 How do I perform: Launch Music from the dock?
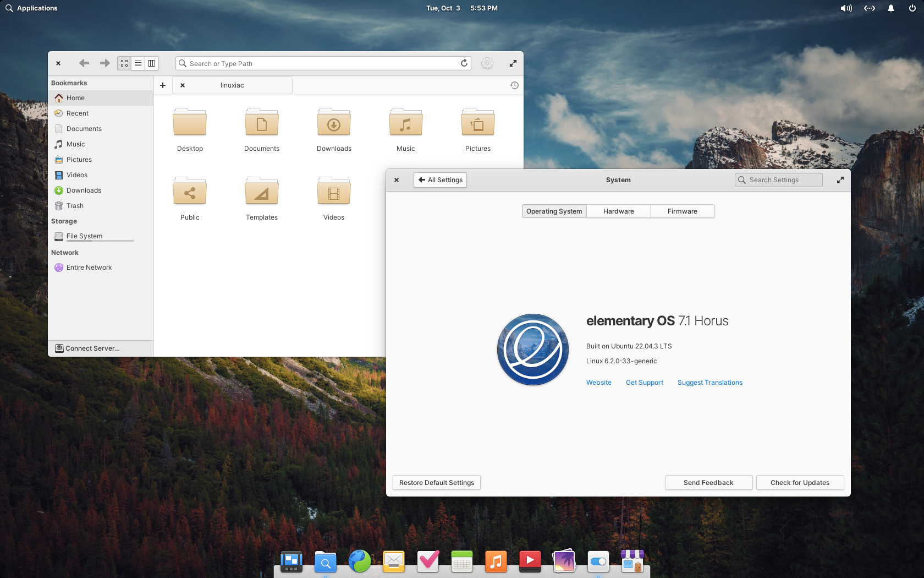point(496,561)
